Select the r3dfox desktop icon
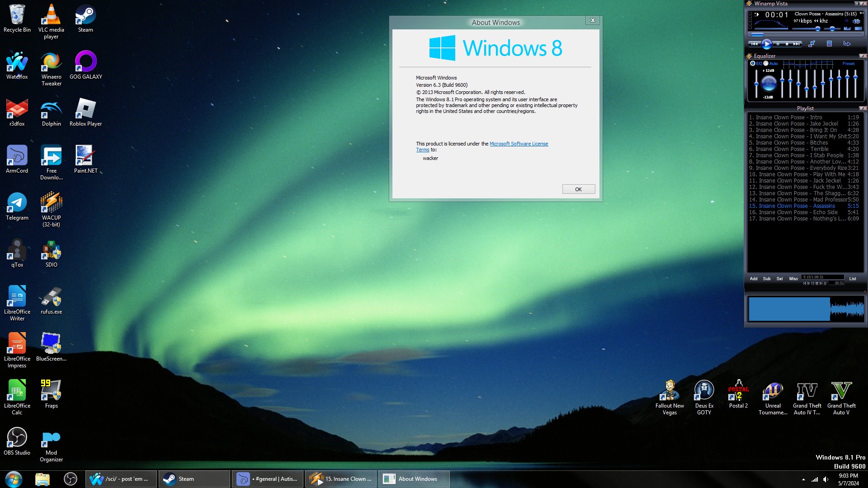 click(17, 113)
